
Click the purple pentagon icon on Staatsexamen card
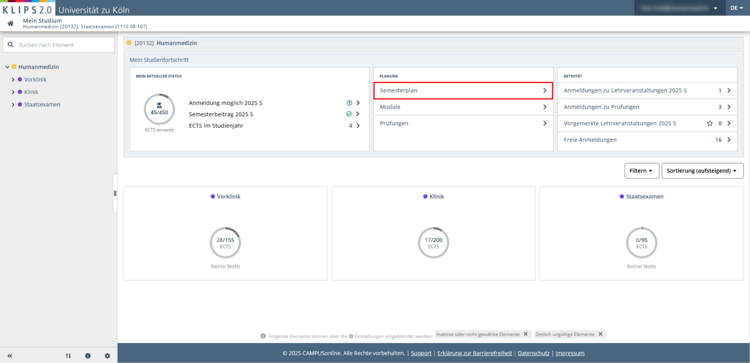(622, 196)
